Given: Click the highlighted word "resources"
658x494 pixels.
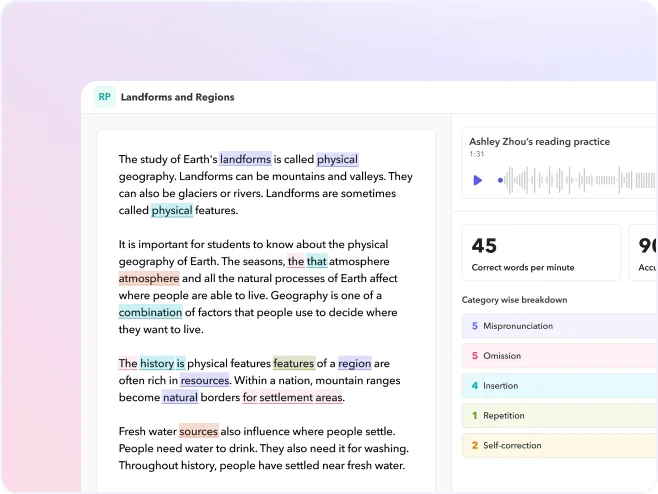Looking at the screenshot, I should pyautogui.click(x=205, y=381).
